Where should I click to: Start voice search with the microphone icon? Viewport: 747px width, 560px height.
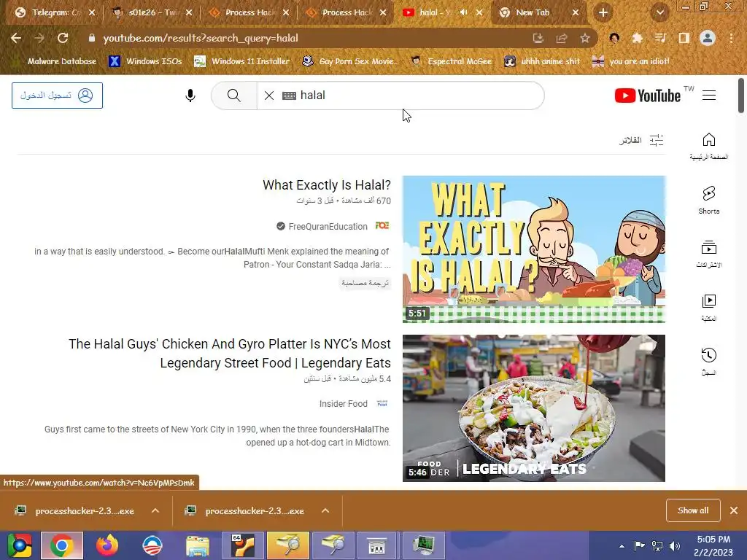(190, 96)
